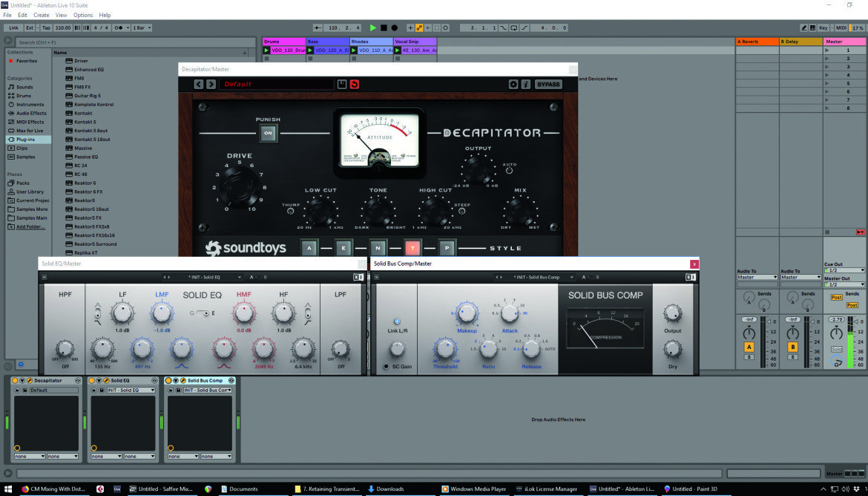Click the Ableton stop button
The width and height of the screenshot is (868, 496).
point(384,27)
